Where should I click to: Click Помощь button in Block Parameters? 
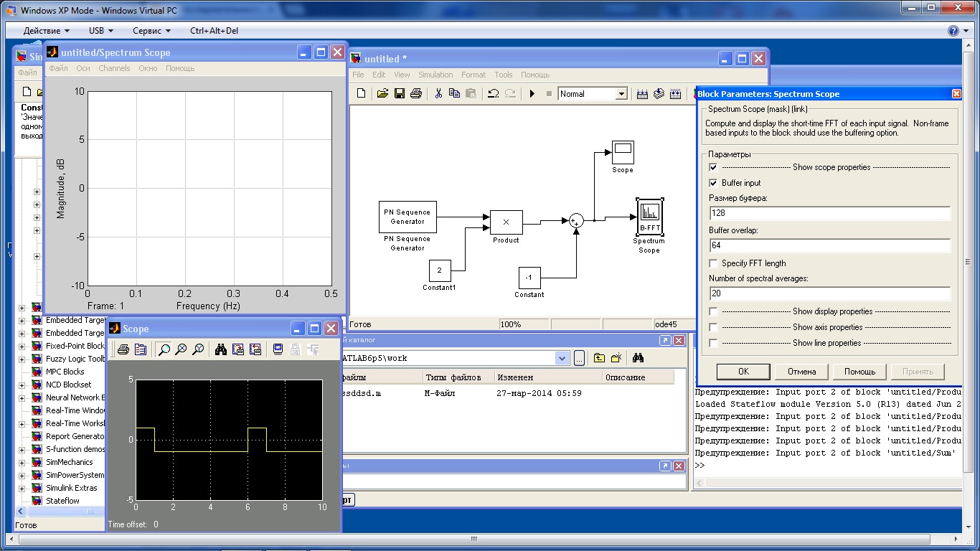(x=859, y=372)
